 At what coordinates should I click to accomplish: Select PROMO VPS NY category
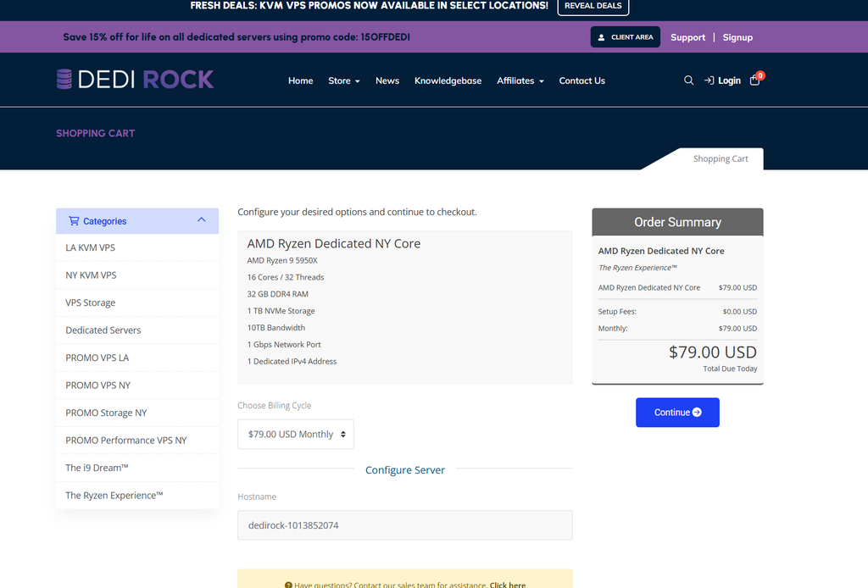click(x=137, y=385)
